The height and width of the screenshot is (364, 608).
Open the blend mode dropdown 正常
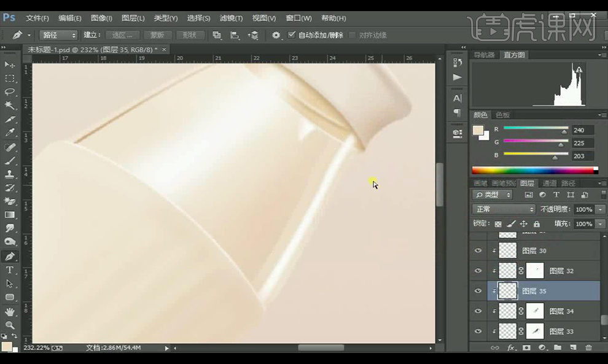coord(504,209)
